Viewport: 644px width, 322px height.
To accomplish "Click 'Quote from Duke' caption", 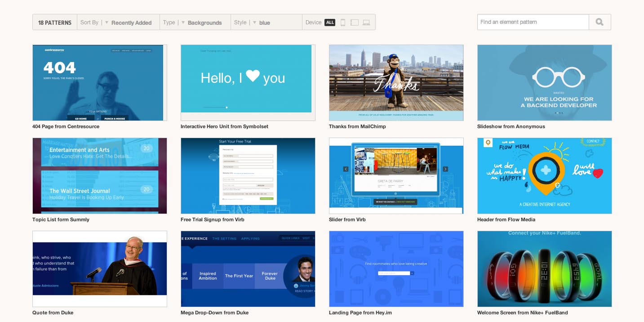I will click(x=53, y=313).
